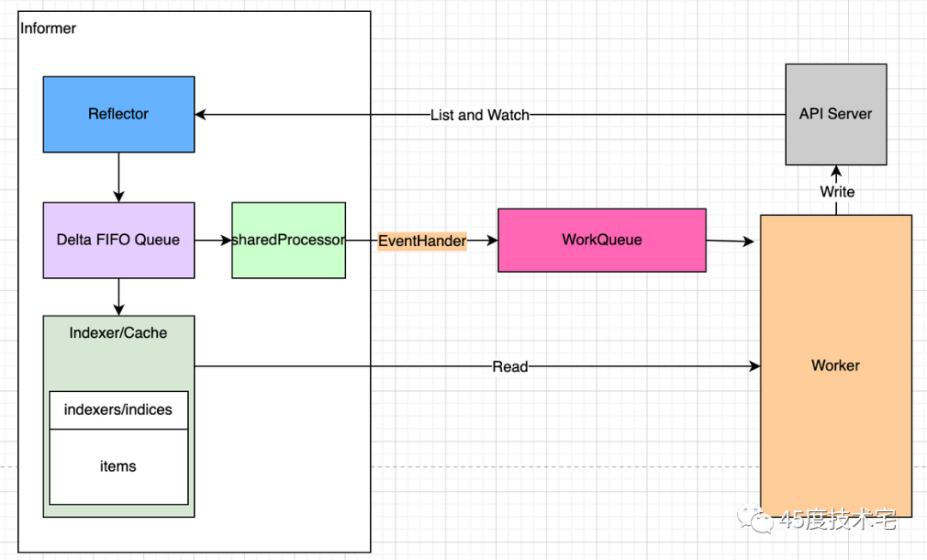
Task: Click the Write edge label
Action: pyautogui.click(x=837, y=191)
